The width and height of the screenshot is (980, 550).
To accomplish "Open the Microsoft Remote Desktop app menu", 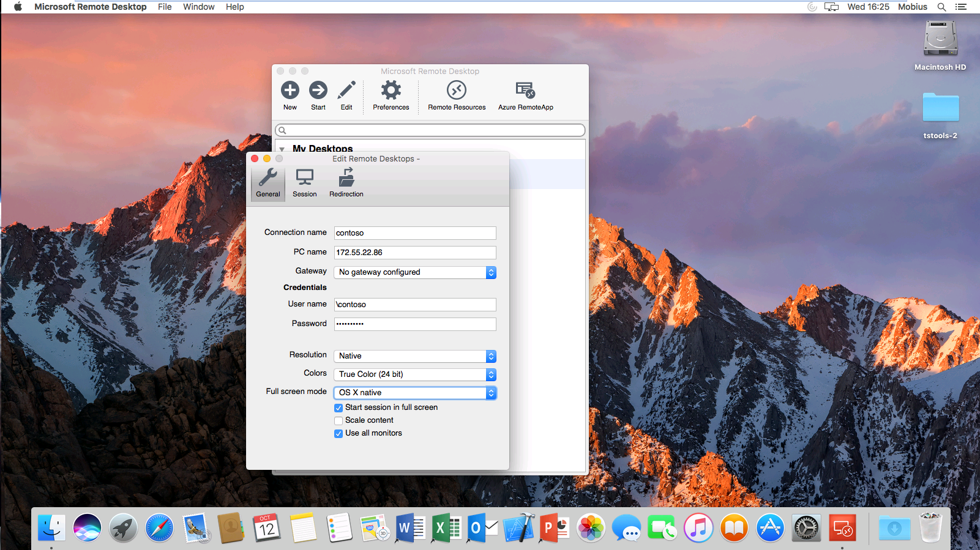I will point(91,7).
